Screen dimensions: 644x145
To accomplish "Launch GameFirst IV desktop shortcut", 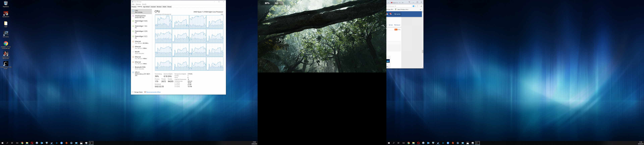I will tap(6, 14).
